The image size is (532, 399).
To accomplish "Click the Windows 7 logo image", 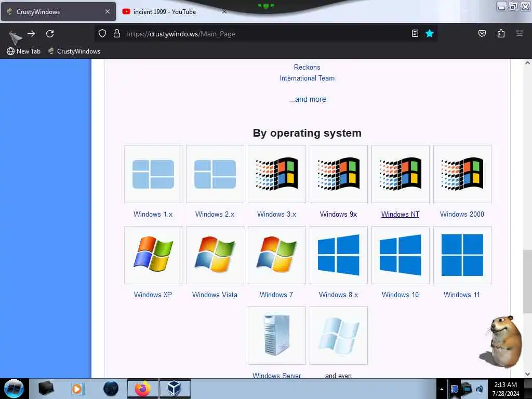I will point(276,255).
